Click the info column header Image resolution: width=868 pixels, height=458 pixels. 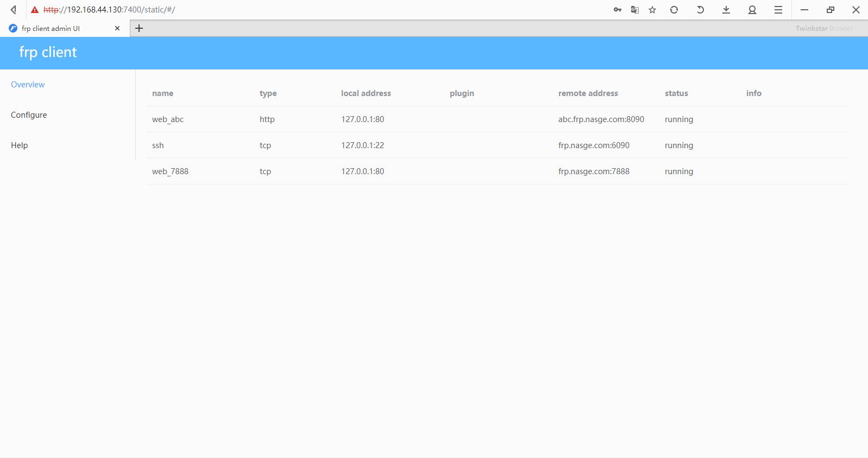click(753, 93)
